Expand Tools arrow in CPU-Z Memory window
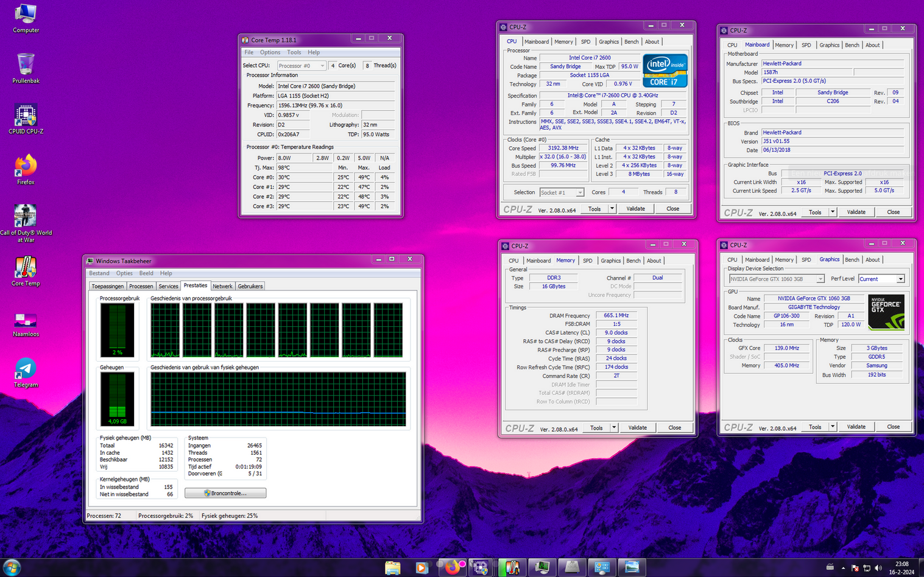The image size is (924, 577). pos(614,428)
